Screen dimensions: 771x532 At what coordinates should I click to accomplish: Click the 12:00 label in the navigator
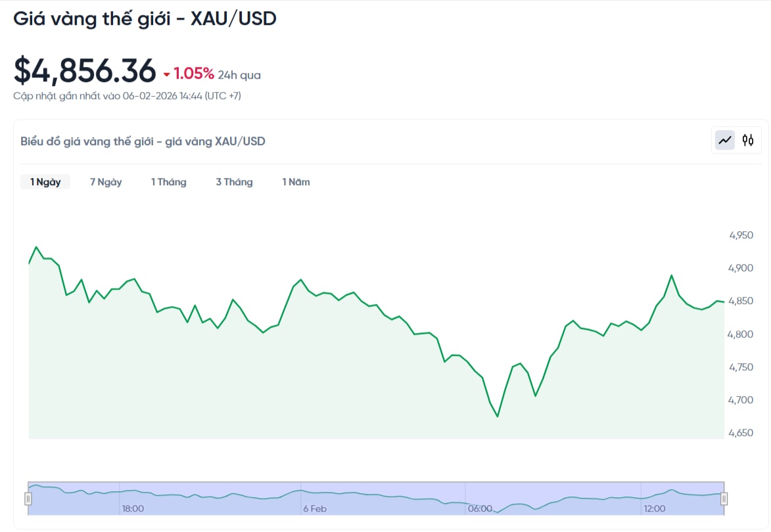pyautogui.click(x=655, y=508)
